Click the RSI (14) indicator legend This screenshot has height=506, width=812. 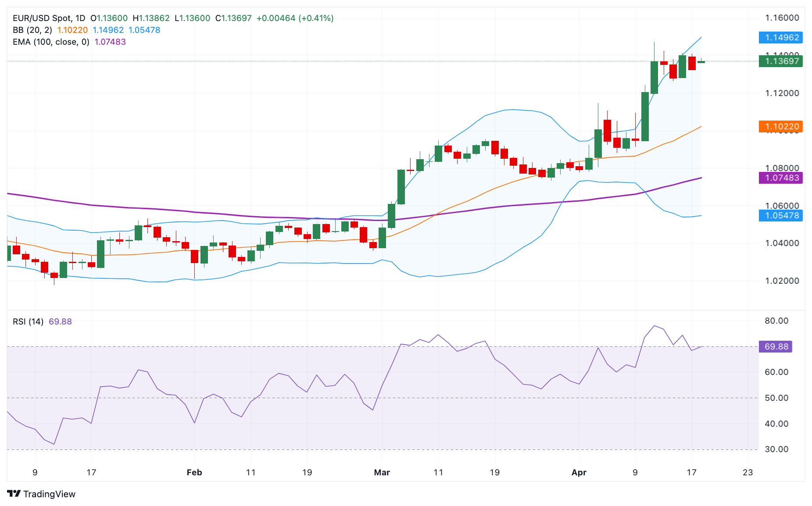(x=27, y=321)
